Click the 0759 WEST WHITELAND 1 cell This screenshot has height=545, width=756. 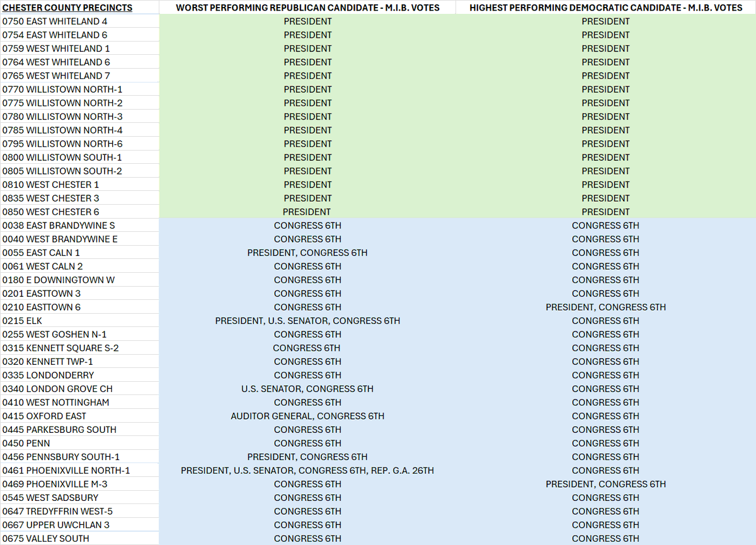click(79, 49)
